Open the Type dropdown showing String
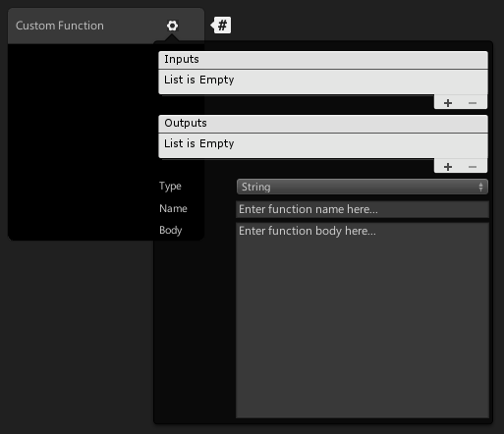The height and width of the screenshot is (434, 504). click(x=363, y=187)
